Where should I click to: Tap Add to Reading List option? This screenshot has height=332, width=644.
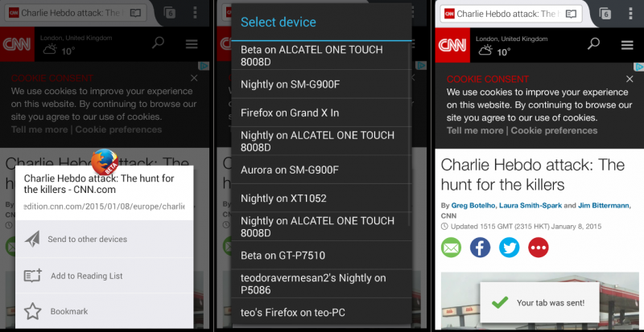pyautogui.click(x=105, y=276)
